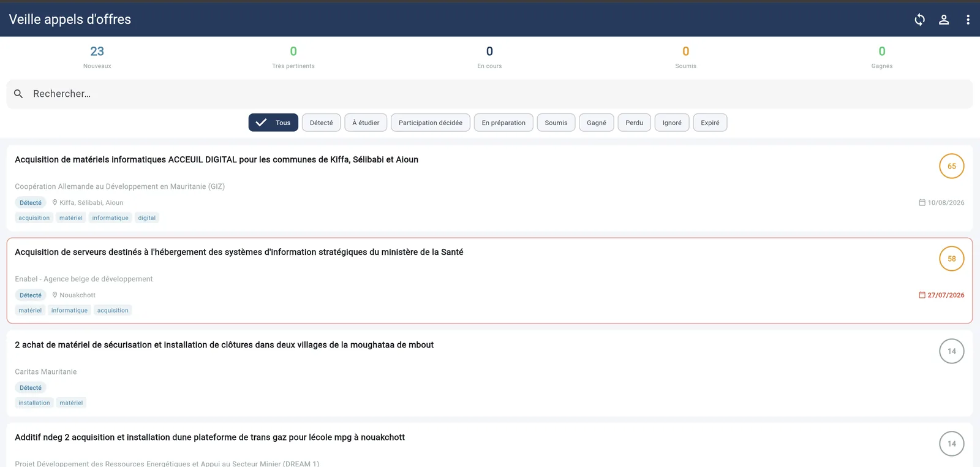Click the 23 Nouveaux counter
Image resolution: width=980 pixels, height=467 pixels.
pos(97,57)
